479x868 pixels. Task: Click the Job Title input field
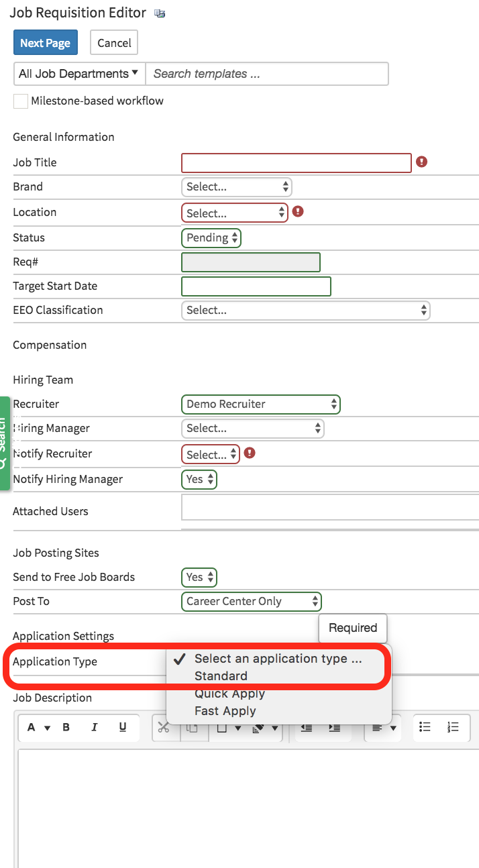(x=296, y=162)
